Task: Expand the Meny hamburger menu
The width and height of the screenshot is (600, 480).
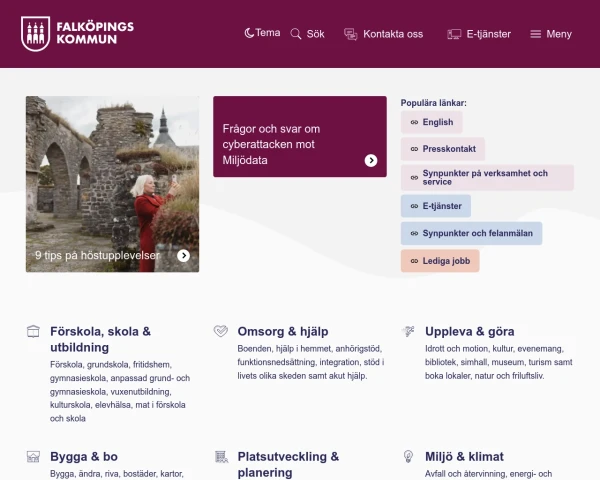Action: (x=551, y=34)
